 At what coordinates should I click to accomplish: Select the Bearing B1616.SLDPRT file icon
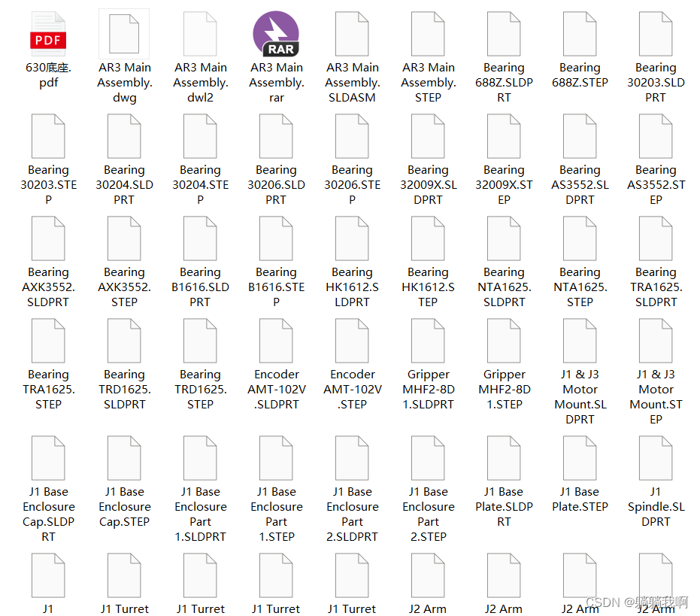(200, 238)
